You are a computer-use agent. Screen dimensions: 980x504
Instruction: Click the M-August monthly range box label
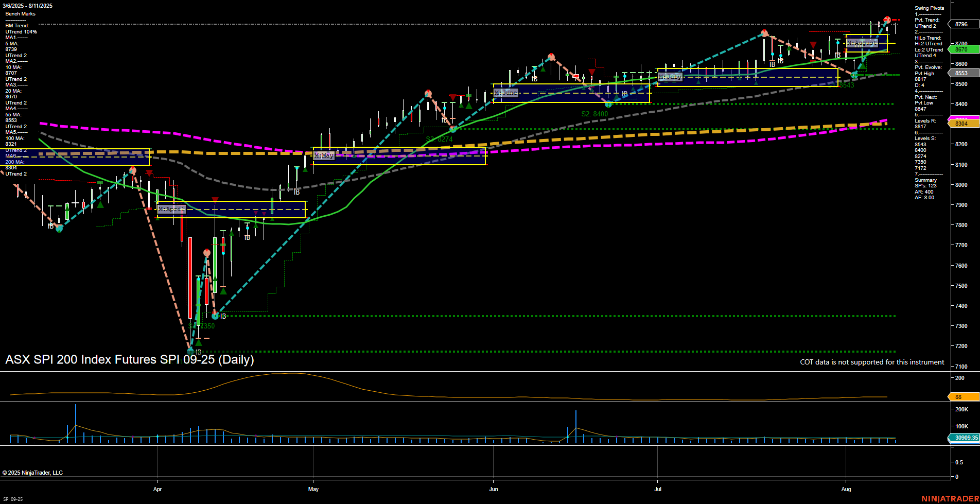861,43
